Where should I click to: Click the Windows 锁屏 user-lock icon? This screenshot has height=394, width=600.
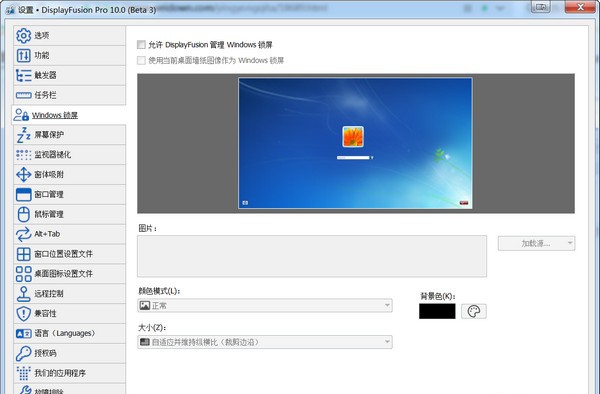[21, 115]
